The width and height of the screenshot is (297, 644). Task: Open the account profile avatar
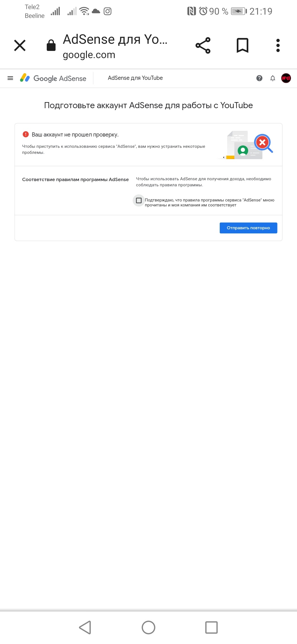(x=286, y=78)
